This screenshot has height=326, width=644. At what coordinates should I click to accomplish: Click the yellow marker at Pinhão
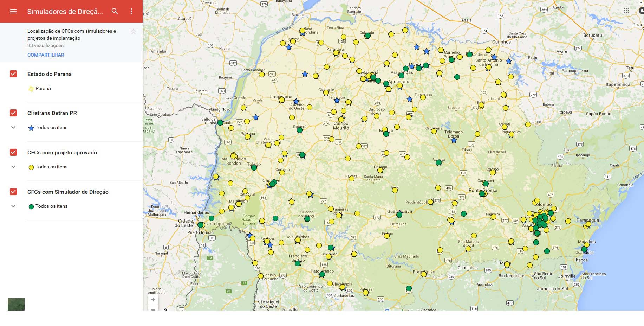[387, 236]
